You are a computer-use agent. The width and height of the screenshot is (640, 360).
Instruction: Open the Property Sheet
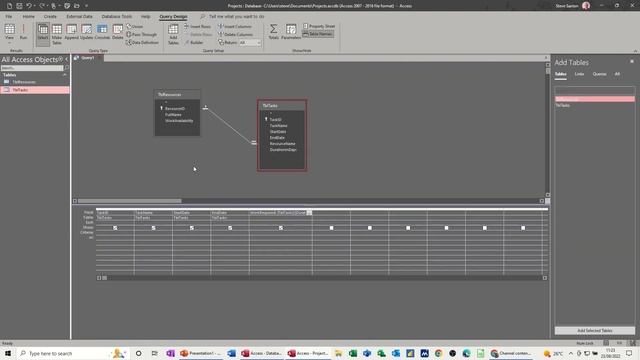319,26
